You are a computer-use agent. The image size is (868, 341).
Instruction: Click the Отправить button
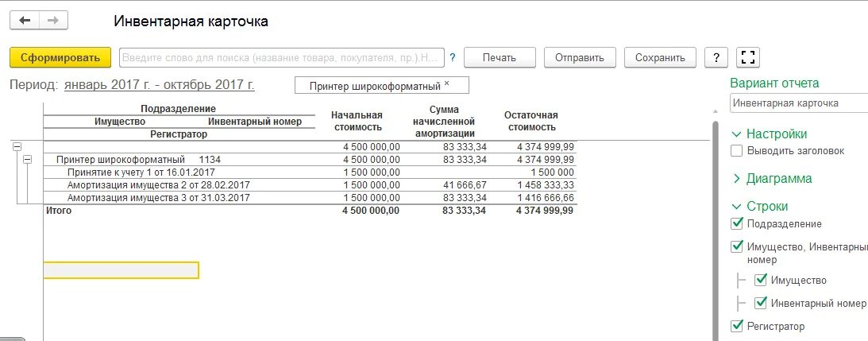point(580,57)
